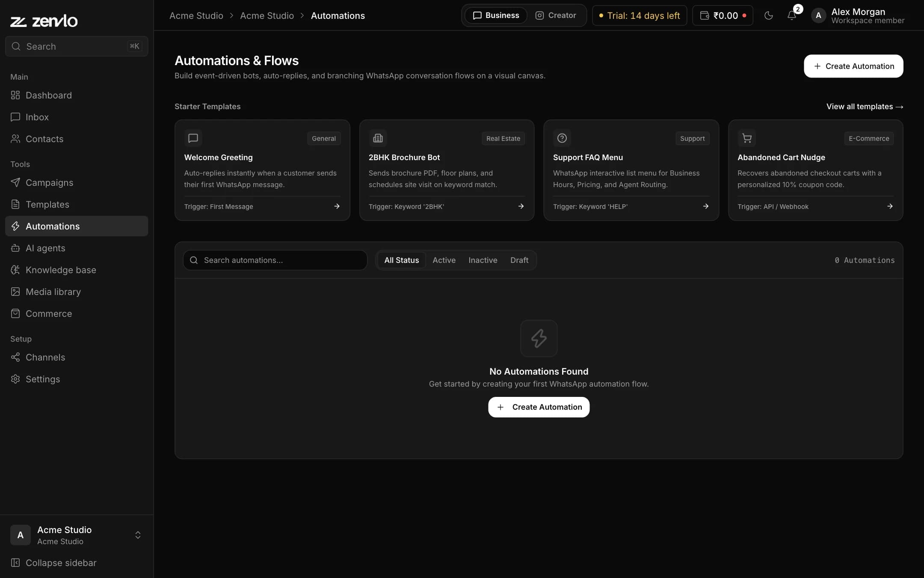Screen dimensions: 924x578
Task: Open Commerce in the sidebar
Action: point(77,313)
